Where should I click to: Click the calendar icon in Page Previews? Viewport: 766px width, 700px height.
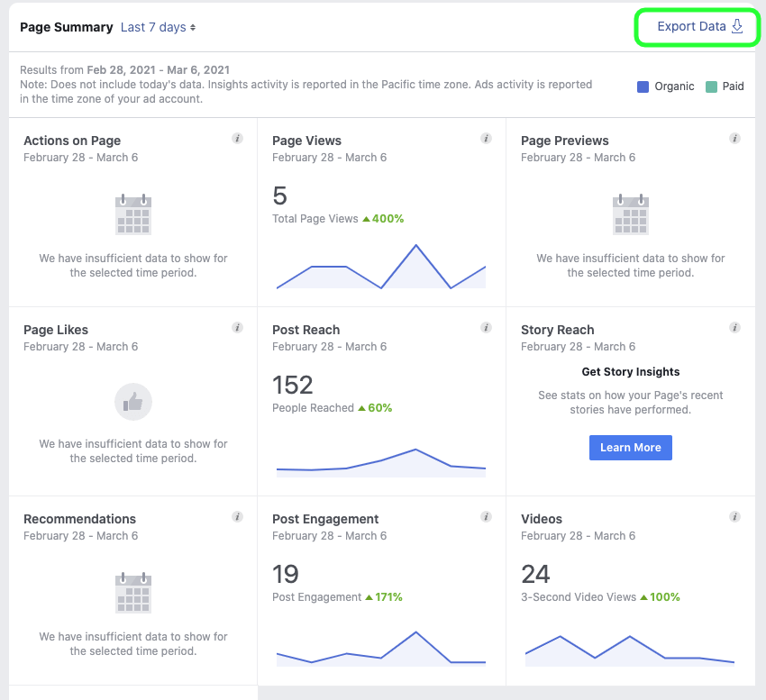click(630, 214)
